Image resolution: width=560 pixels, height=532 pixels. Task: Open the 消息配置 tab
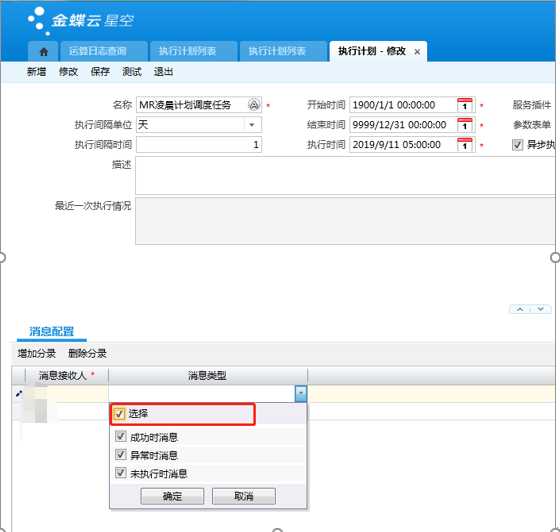tap(51, 331)
